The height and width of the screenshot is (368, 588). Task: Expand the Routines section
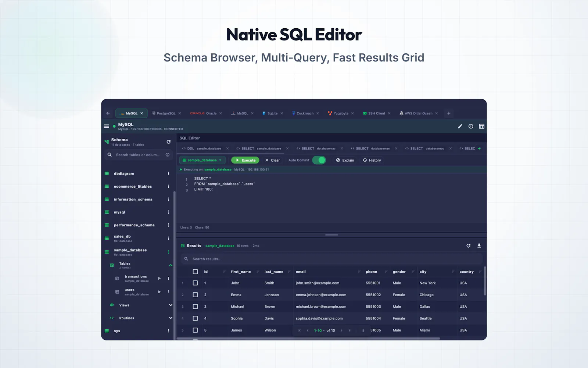(x=171, y=318)
